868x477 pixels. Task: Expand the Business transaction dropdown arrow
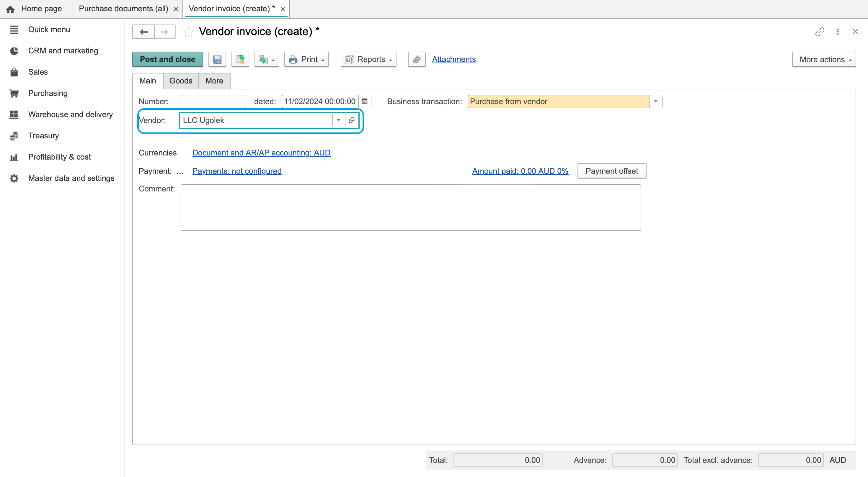(655, 101)
